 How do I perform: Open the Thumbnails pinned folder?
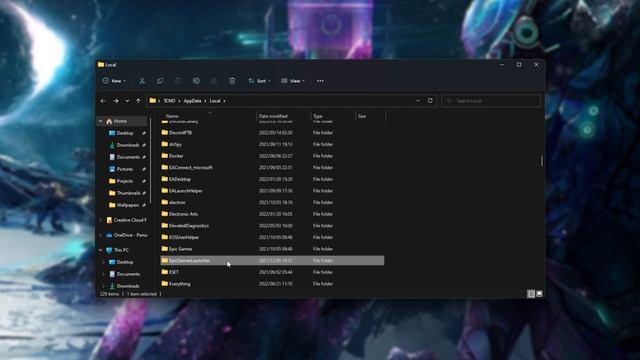128,193
